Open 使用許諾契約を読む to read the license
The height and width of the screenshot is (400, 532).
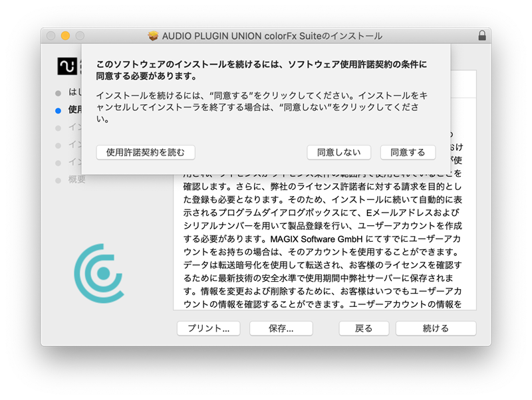pos(146,153)
